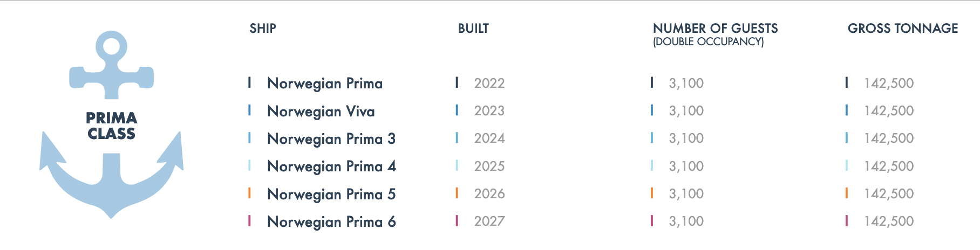This screenshot has height=250, width=980.
Task: Click the 3,100 guests value for Norwegian Viva
Action: [686, 110]
